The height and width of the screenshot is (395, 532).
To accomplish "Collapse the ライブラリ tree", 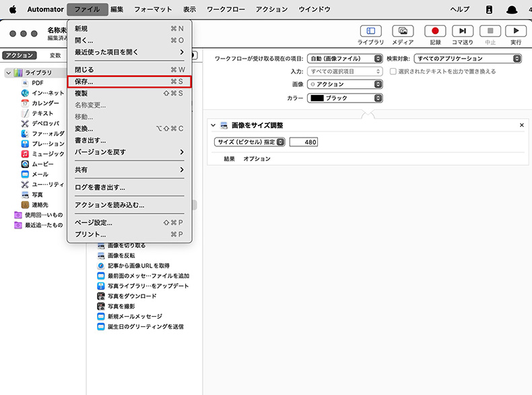I will [9, 73].
